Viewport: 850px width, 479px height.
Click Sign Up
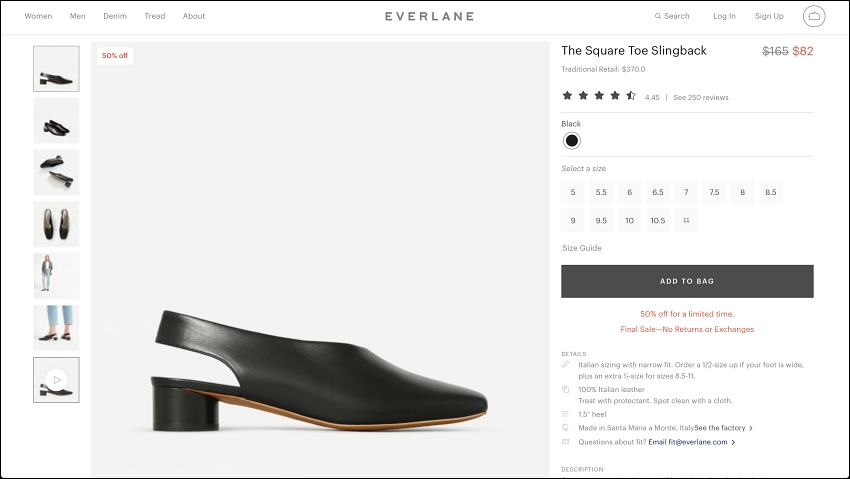click(x=769, y=16)
